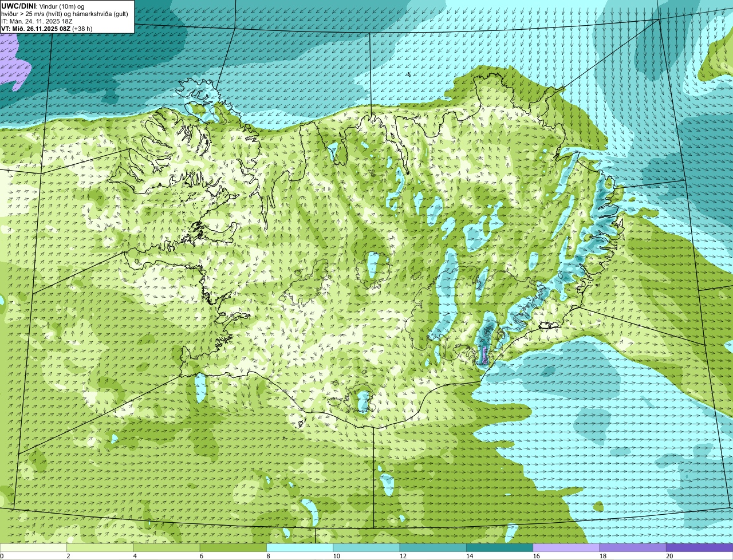733x560 pixels.
Task: Click the '14' scale label
Action: [x=469, y=556]
